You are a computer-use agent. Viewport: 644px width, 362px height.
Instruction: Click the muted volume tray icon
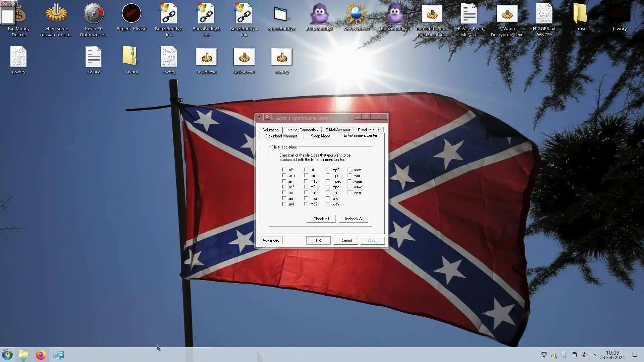(x=584, y=355)
